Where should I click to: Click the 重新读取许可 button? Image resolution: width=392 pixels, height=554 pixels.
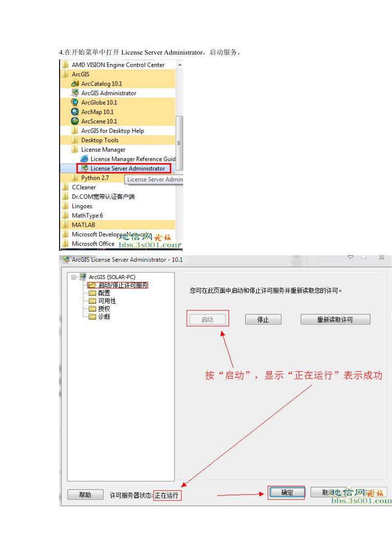pos(335,319)
